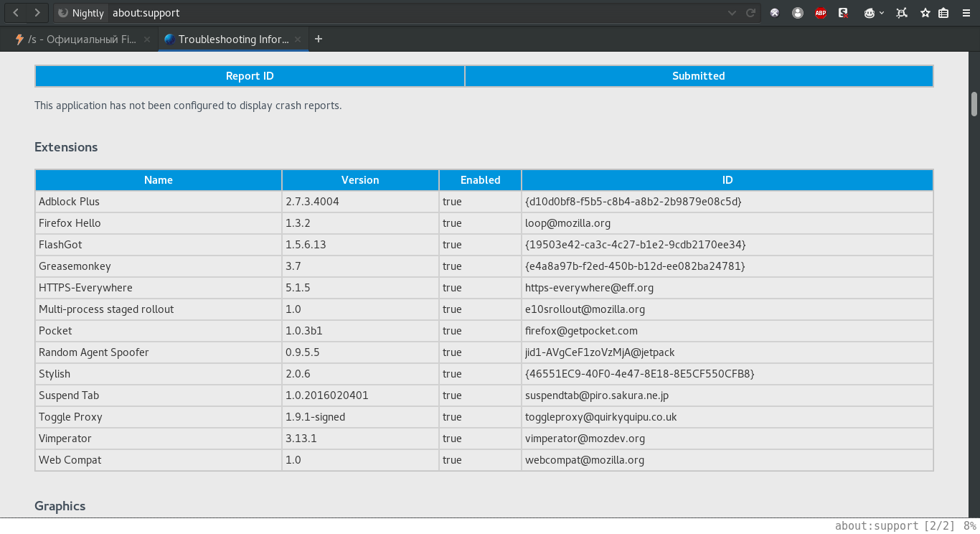Select the Greasemonkey name cell
This screenshot has height=534, width=980.
click(159, 266)
